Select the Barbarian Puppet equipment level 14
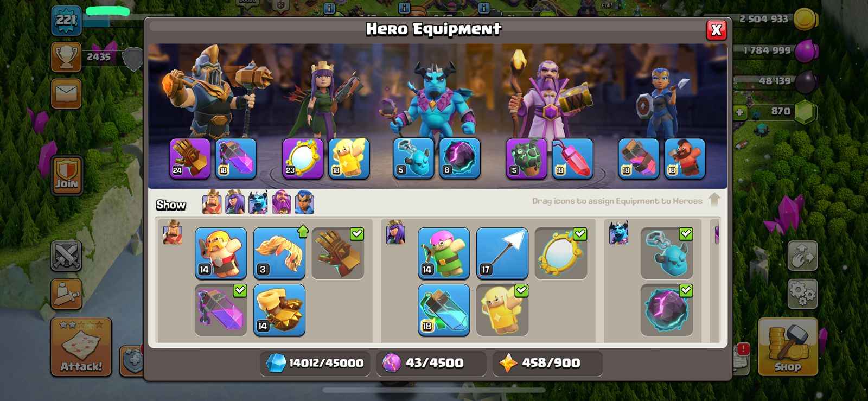This screenshot has height=401, width=868. (x=221, y=253)
